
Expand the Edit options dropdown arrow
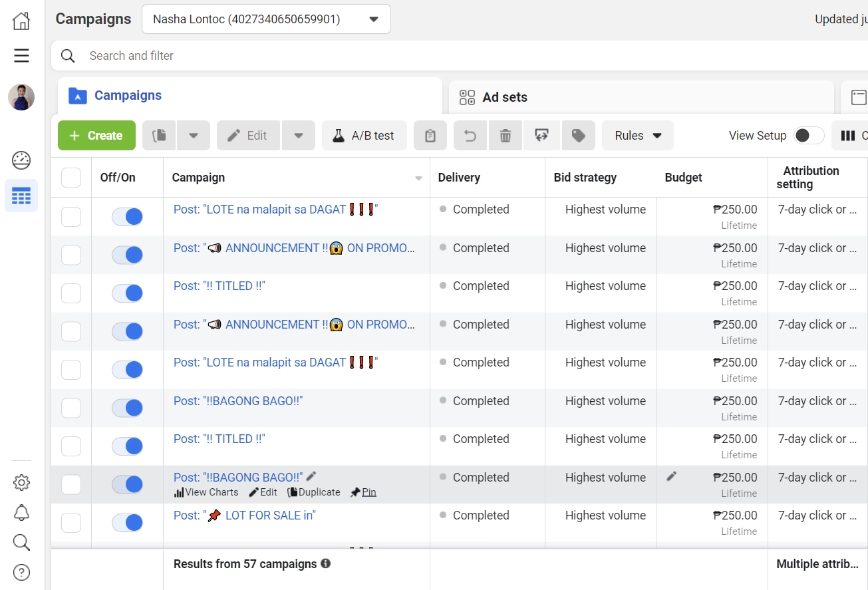299,136
